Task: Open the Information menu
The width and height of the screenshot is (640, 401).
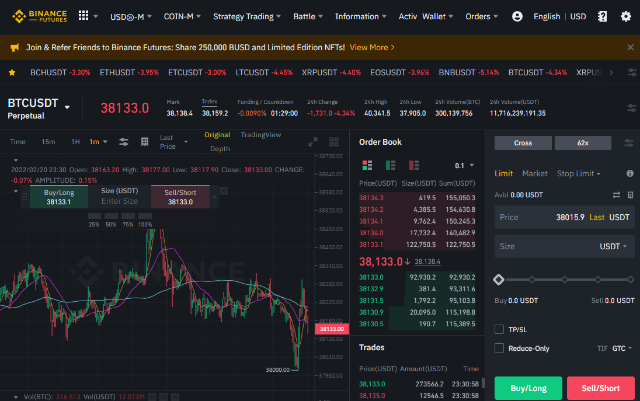Action: pyautogui.click(x=360, y=16)
